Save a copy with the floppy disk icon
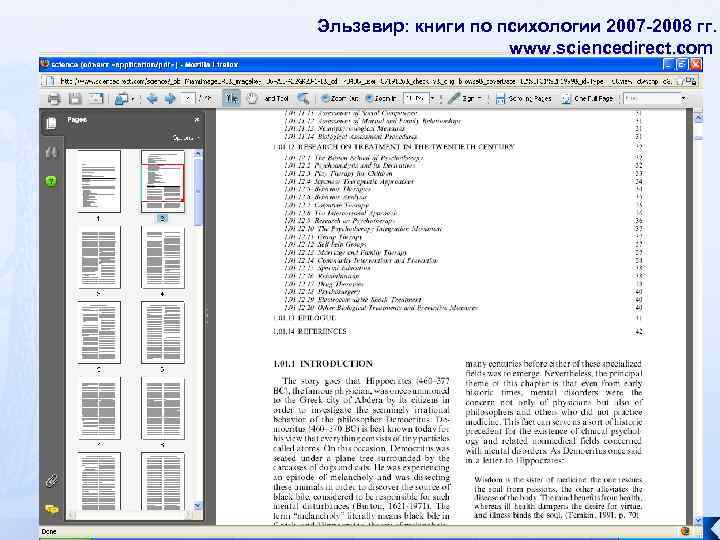720x540 pixels. (75, 98)
